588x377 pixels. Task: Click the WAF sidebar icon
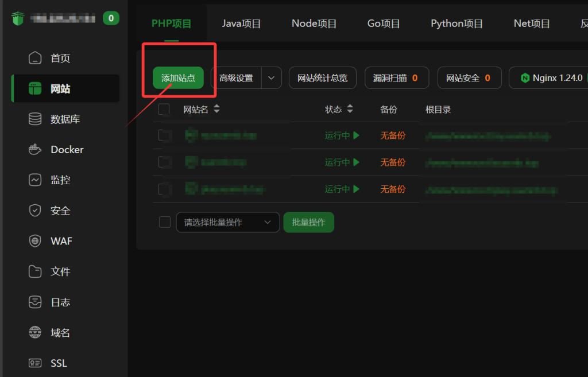35,241
